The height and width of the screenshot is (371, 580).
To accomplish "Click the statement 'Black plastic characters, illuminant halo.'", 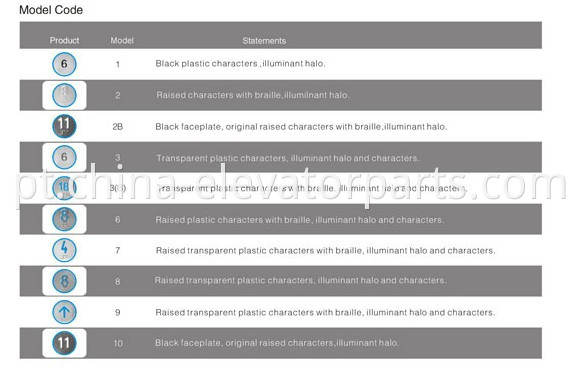I will 240,64.
